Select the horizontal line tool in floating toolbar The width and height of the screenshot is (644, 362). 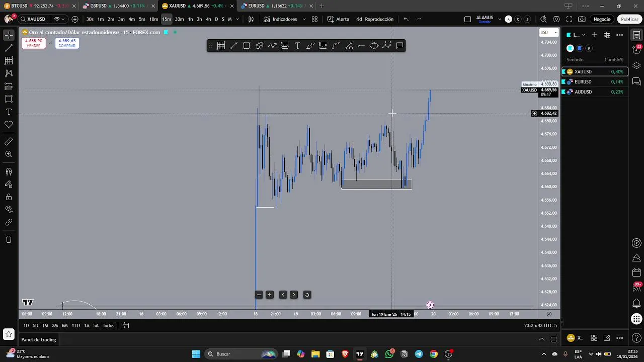(x=361, y=46)
